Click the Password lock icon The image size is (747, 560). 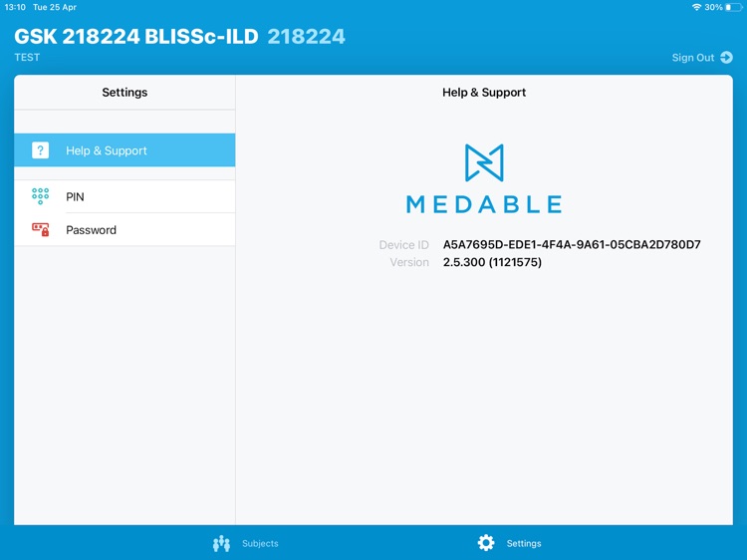coord(40,230)
